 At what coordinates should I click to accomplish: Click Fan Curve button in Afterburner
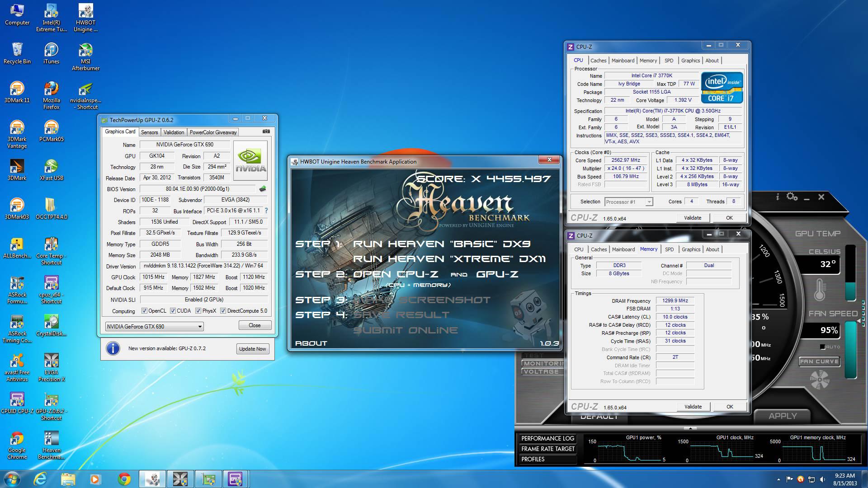pos(819,361)
